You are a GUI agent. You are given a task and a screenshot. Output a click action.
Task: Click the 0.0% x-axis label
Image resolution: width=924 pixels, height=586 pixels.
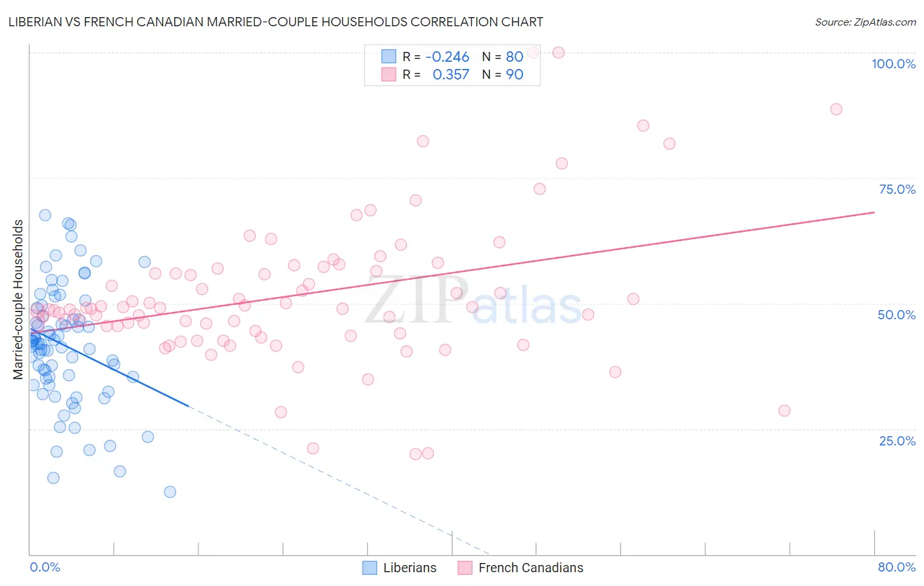[x=45, y=567]
